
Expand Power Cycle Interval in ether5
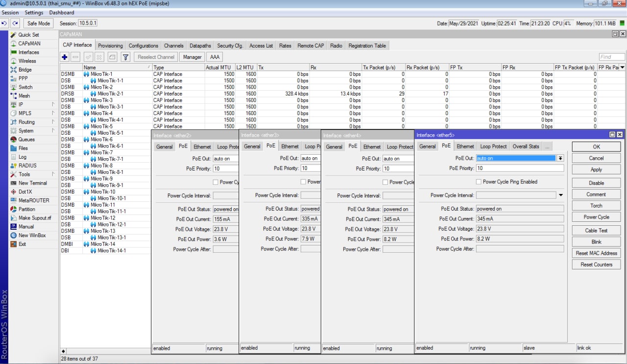coord(560,195)
